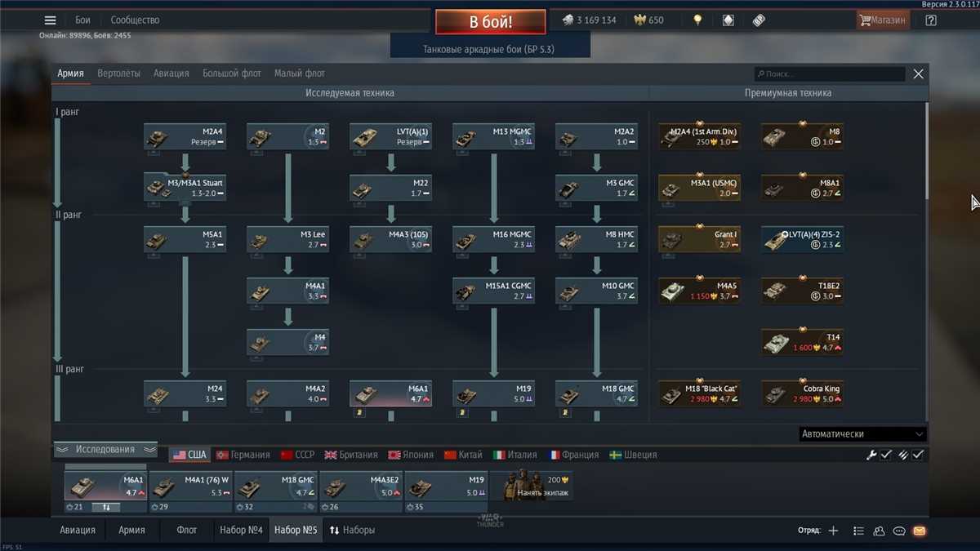980x551 pixels.
Task: Switch to bottom Флот preset tab
Action: [187, 530]
